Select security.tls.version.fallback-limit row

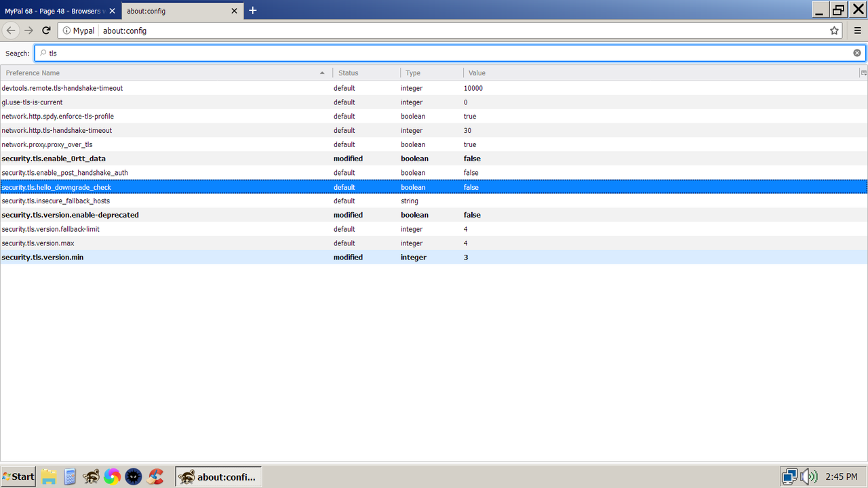point(434,229)
